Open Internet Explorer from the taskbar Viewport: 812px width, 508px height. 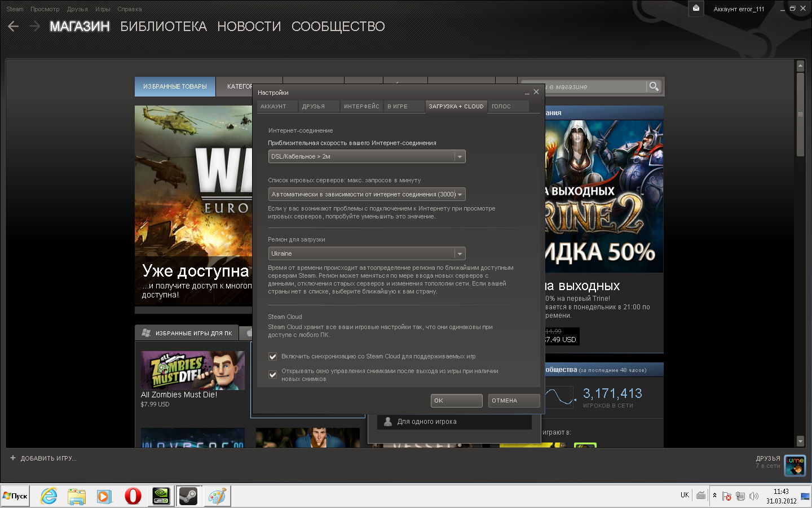(x=49, y=496)
